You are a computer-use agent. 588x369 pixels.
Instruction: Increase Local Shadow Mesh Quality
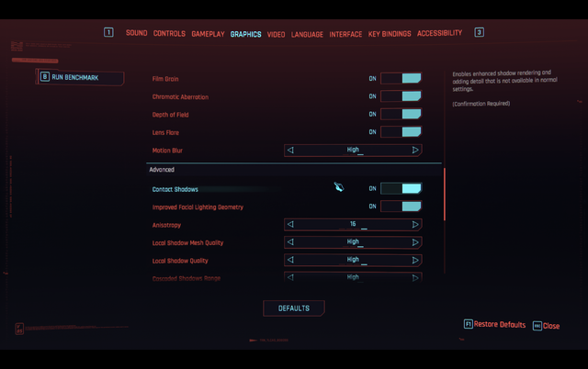tap(415, 242)
